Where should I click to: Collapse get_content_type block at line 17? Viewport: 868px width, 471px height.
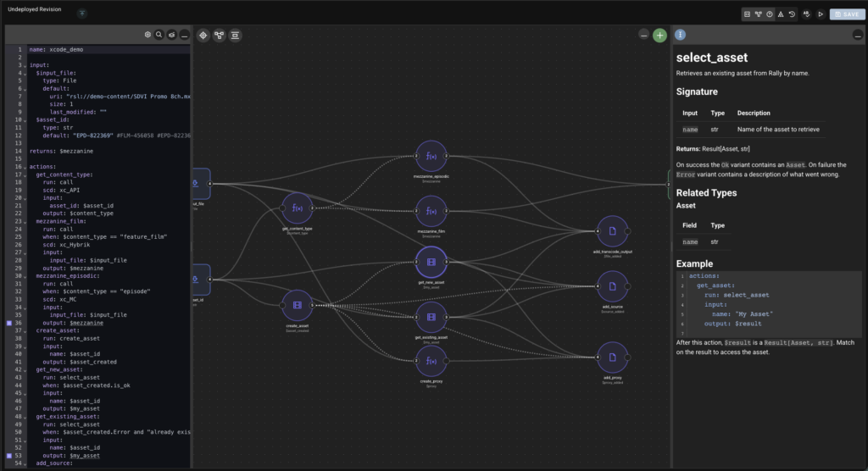coord(25,175)
